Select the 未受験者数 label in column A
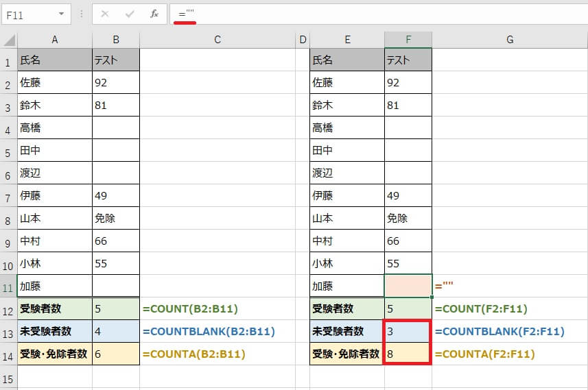Screen dimensions: 588x390 [55, 332]
